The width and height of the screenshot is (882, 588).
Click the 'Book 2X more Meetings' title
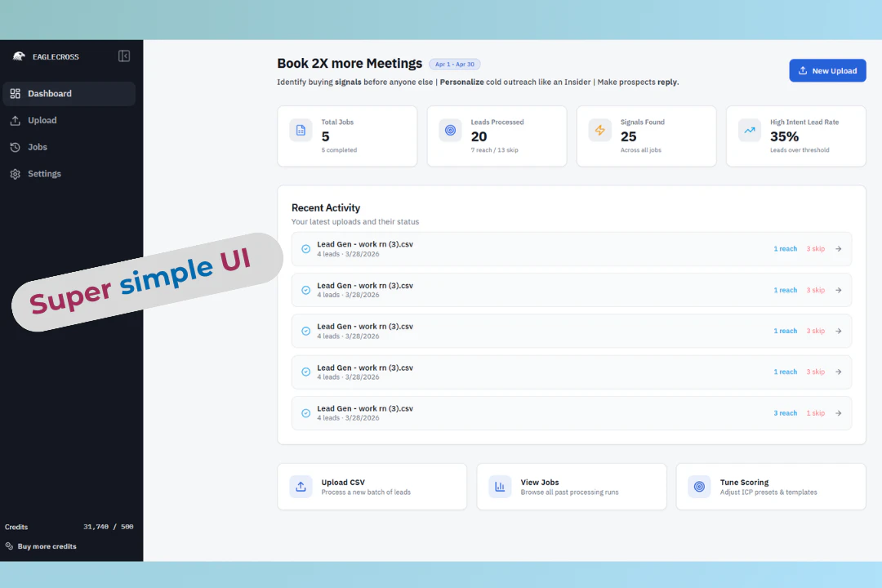350,64
